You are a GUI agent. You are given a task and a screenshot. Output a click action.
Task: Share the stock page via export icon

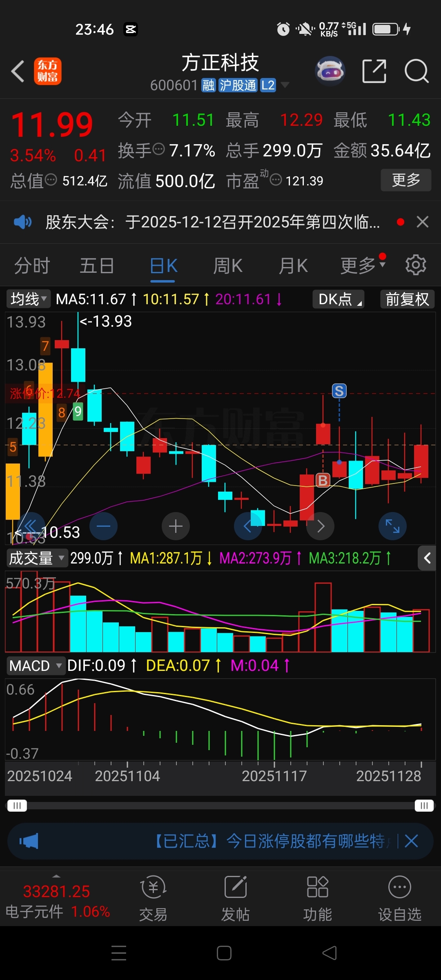(x=374, y=71)
